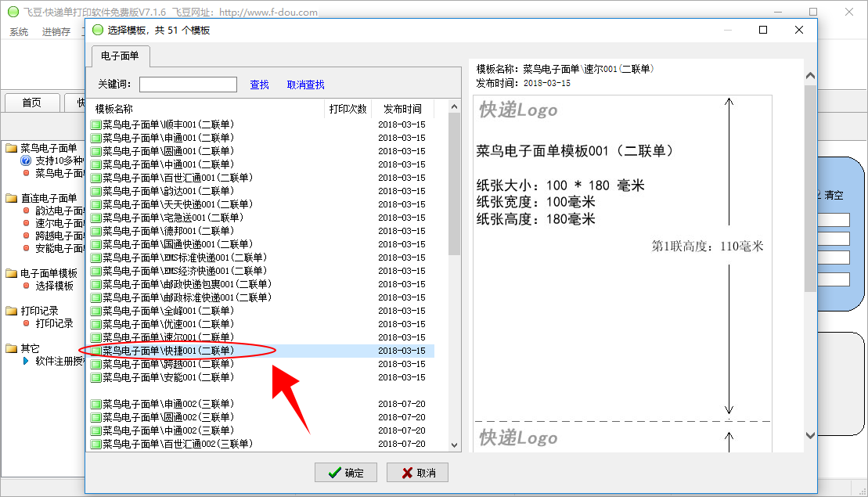
Task: Click the 取消查找 link
Action: 305,84
